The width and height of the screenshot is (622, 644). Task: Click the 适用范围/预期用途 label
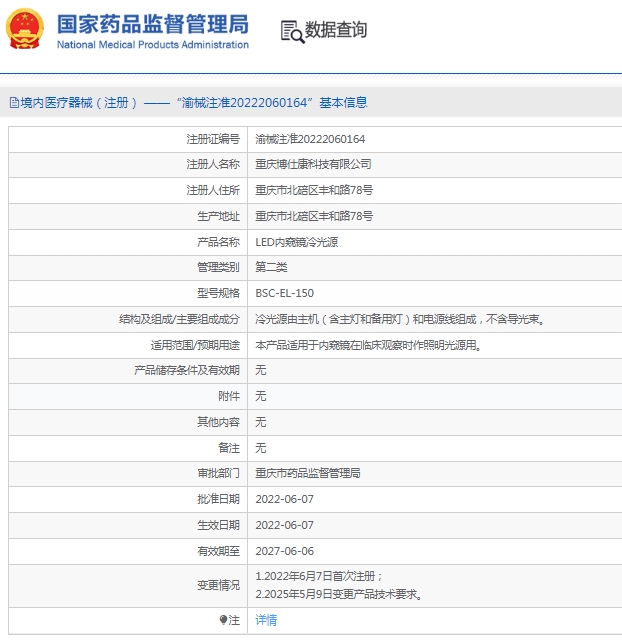coord(195,345)
